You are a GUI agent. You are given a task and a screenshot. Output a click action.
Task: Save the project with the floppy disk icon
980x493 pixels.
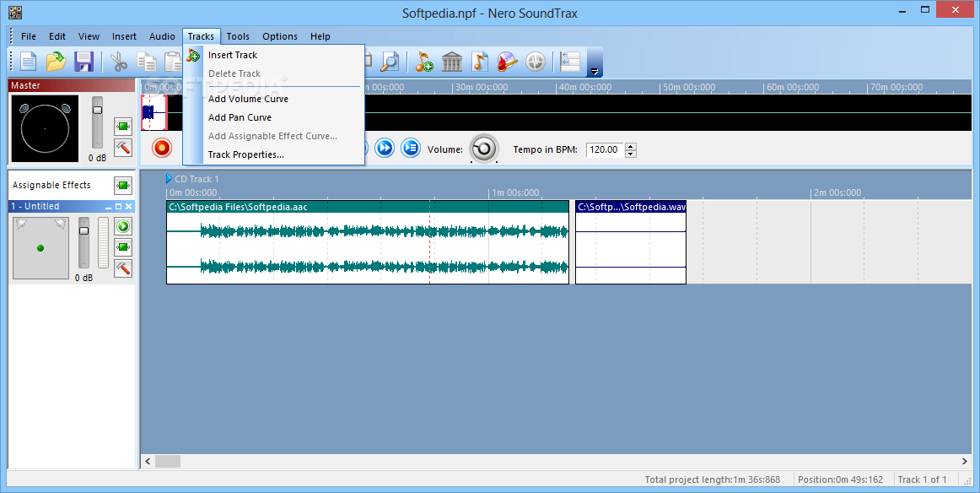pyautogui.click(x=83, y=62)
